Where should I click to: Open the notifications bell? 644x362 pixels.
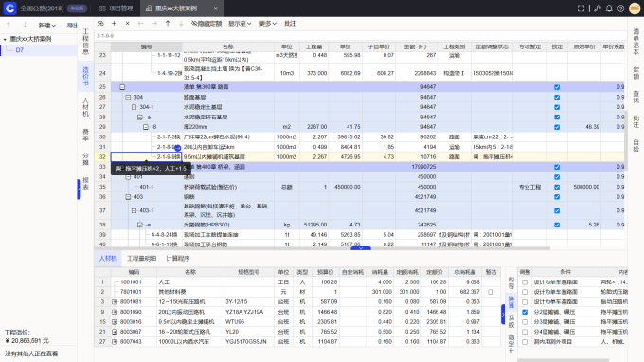tap(609, 9)
